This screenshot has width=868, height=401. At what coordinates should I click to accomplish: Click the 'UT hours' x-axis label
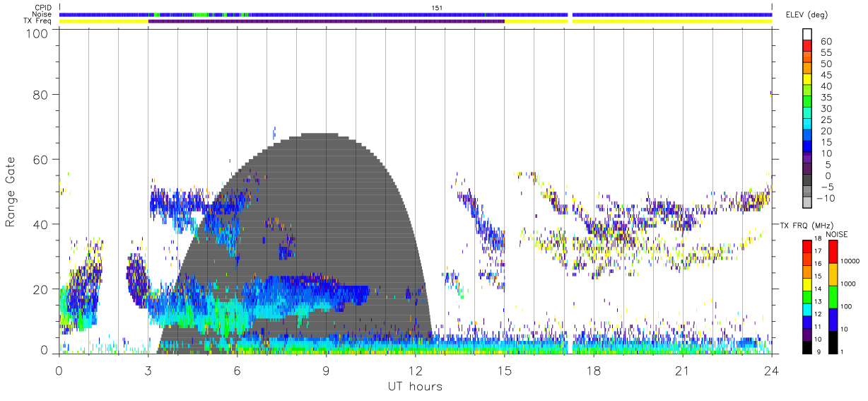[416, 387]
